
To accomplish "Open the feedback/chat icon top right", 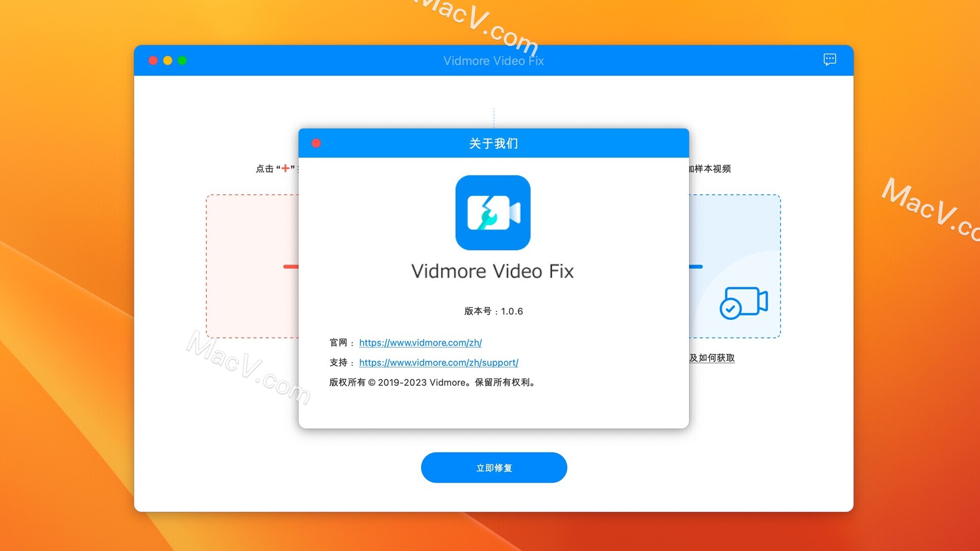I will tap(829, 59).
